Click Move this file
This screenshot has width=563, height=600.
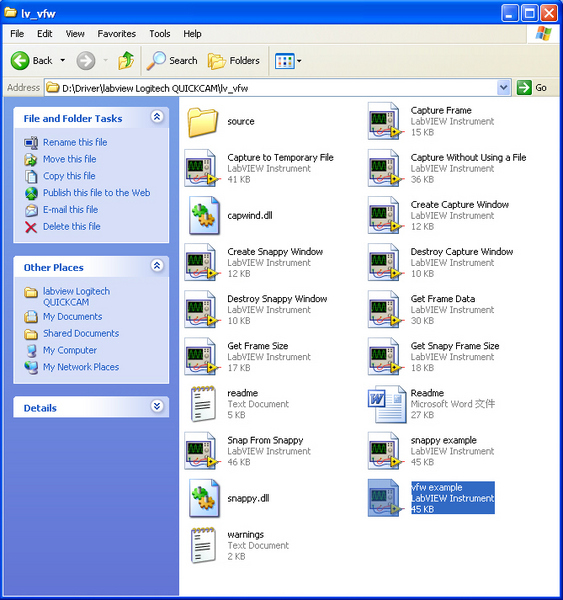[x=70, y=159]
